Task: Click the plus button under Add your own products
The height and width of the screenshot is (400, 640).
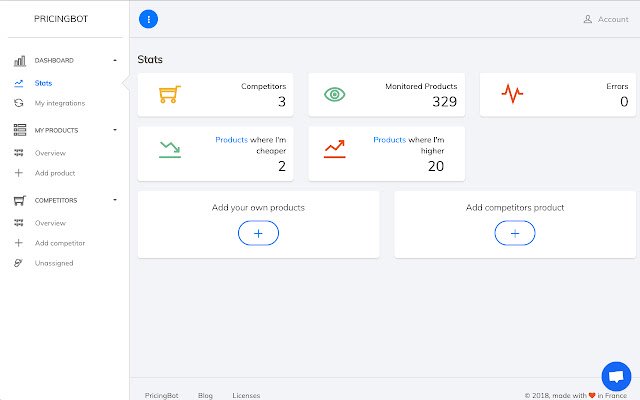Action: click(x=258, y=233)
